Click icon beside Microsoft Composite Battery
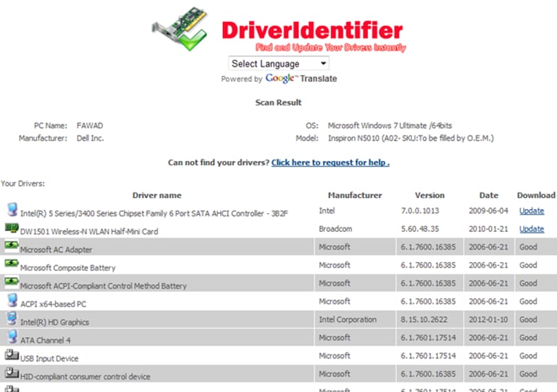557x392 pixels. point(12,263)
